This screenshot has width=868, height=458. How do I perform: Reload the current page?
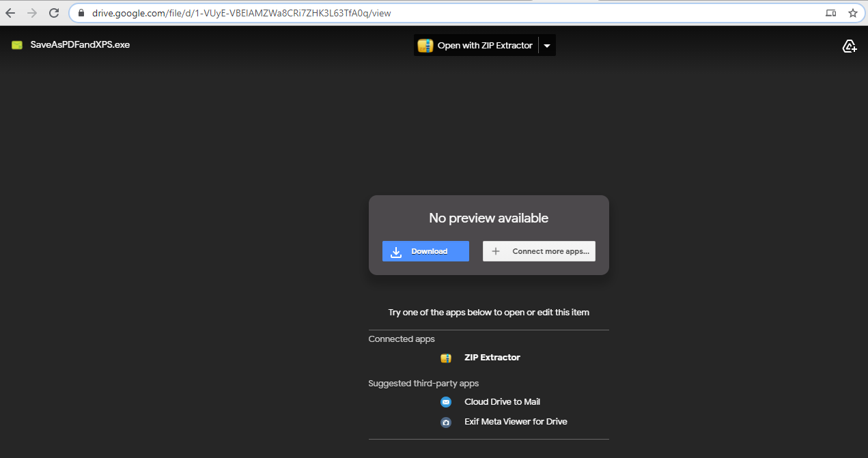53,13
